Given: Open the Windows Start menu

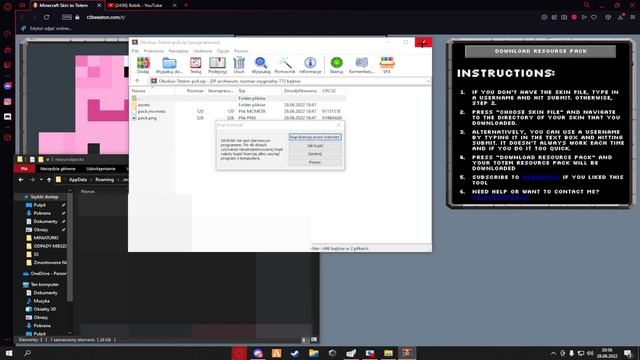Looking at the screenshot, I should [9, 353].
